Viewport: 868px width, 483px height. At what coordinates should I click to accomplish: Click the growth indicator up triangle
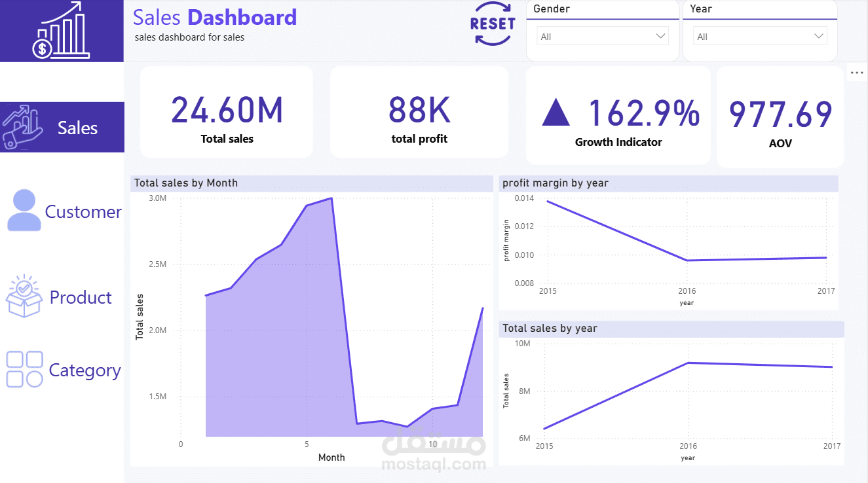pyautogui.click(x=556, y=113)
